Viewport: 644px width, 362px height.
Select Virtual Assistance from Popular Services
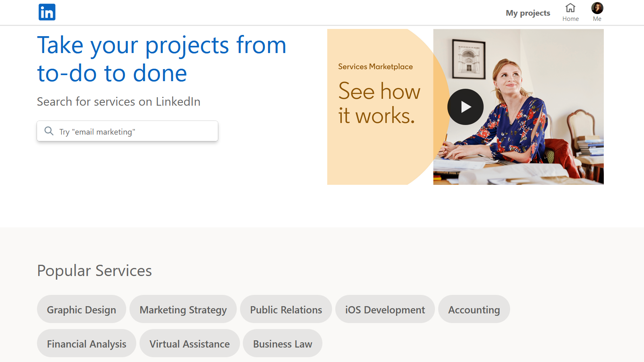point(189,344)
